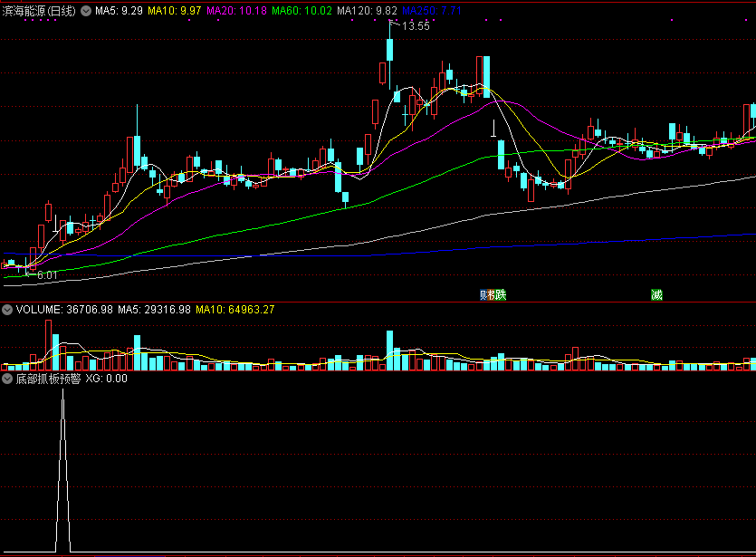Click the volume MA5: 29316.98 label

pyautogui.click(x=154, y=310)
